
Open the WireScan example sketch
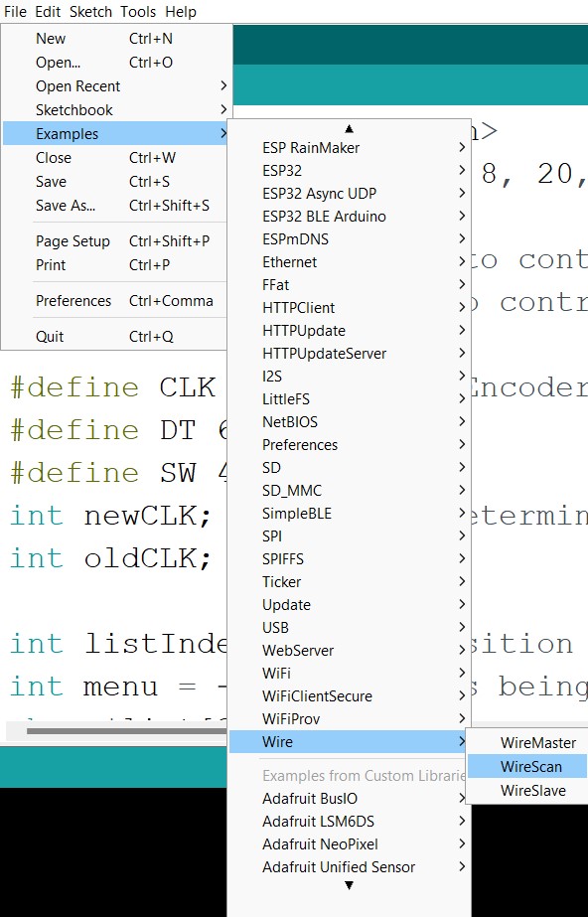527,767
